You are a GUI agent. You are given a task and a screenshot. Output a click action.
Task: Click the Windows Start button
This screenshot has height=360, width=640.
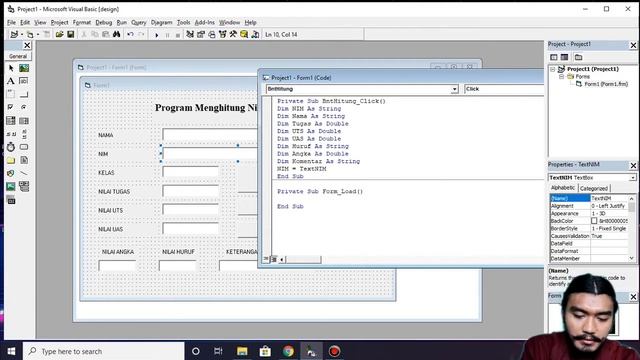pos(11,351)
